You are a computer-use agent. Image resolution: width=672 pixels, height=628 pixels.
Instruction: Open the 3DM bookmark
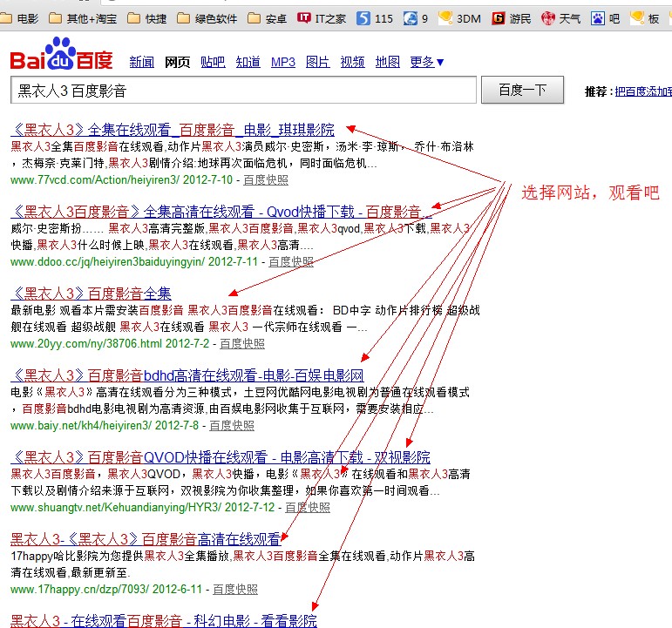pos(460,18)
